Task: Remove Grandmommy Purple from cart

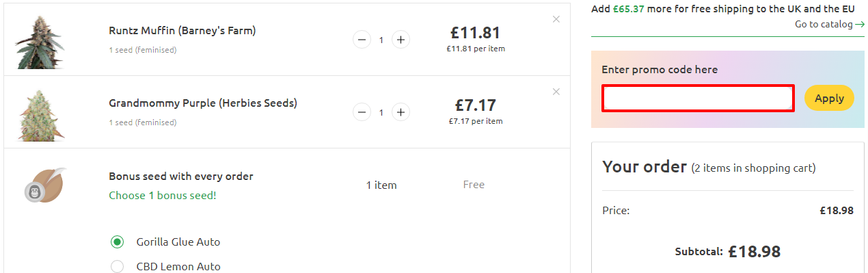Action: [x=556, y=92]
